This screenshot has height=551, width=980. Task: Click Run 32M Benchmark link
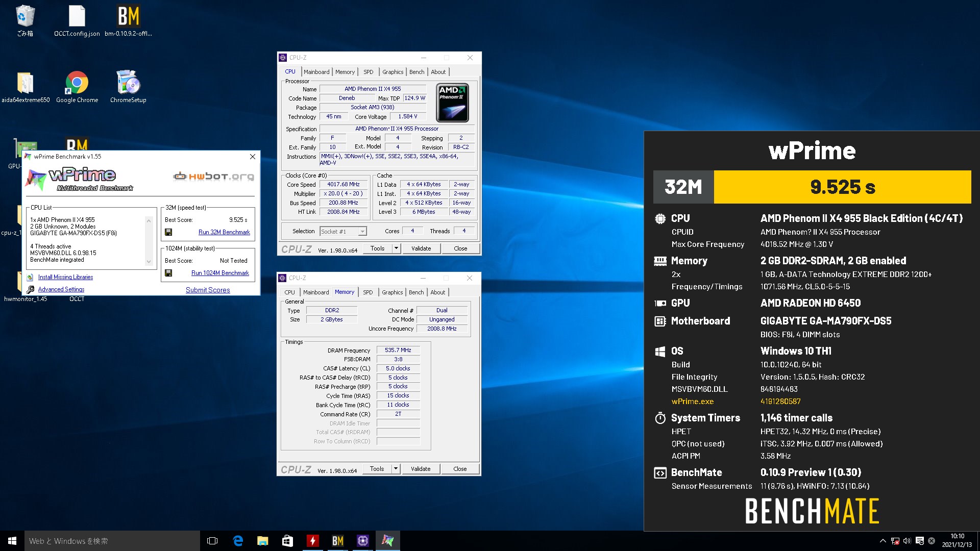click(x=224, y=232)
